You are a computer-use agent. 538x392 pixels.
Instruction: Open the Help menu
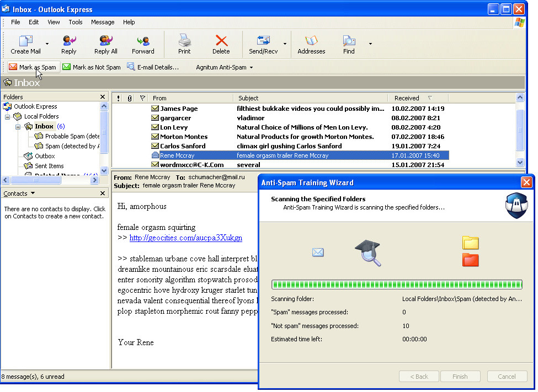(129, 22)
